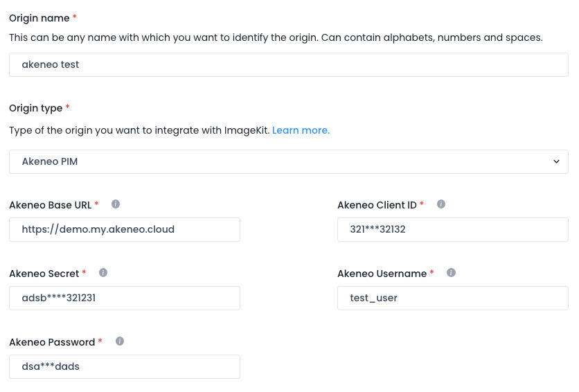Open the Origin type dropdown showing Akeneo PIM
Screen dimensions: 579x392
click(x=289, y=161)
